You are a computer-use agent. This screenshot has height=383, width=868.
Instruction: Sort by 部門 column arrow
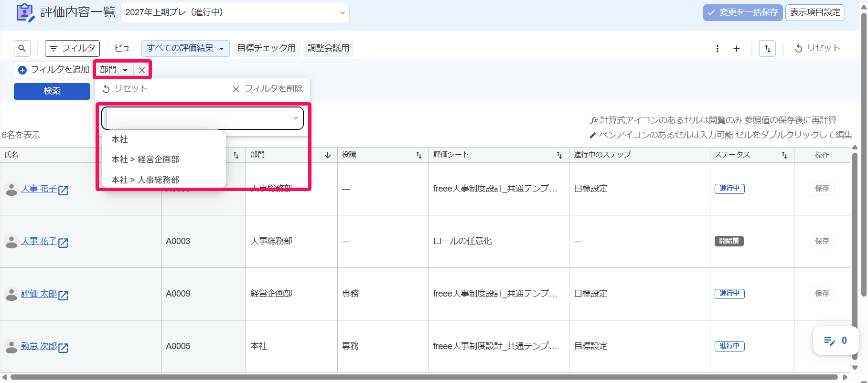(x=328, y=155)
